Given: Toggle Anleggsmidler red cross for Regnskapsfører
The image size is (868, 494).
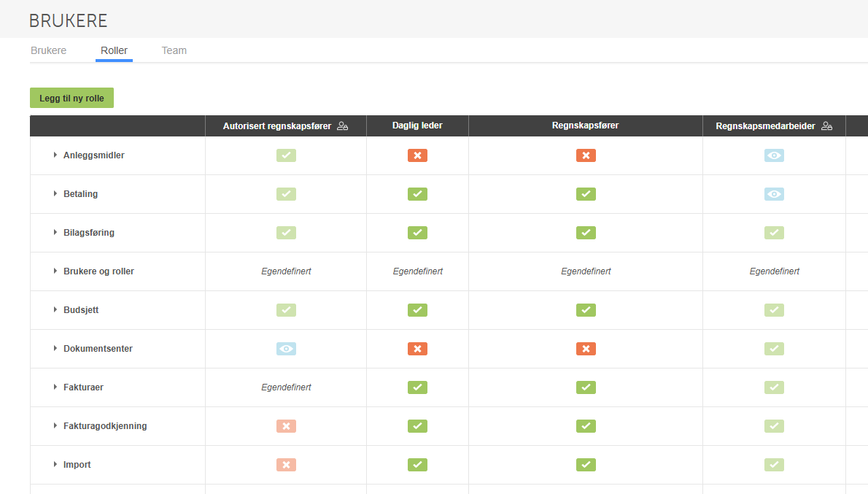Looking at the screenshot, I should [x=586, y=155].
